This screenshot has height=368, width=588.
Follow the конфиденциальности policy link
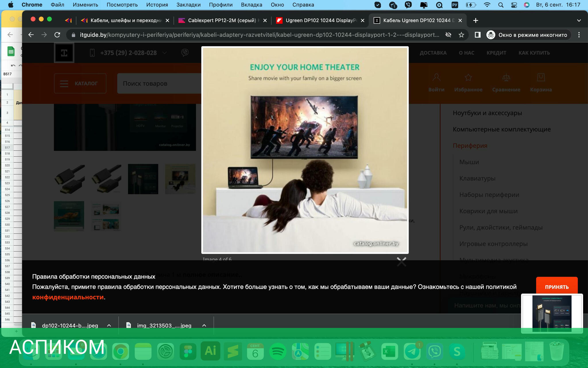coord(68,297)
